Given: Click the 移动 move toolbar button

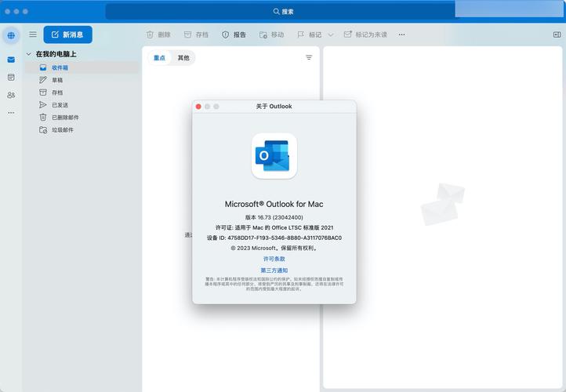Looking at the screenshot, I should point(271,34).
